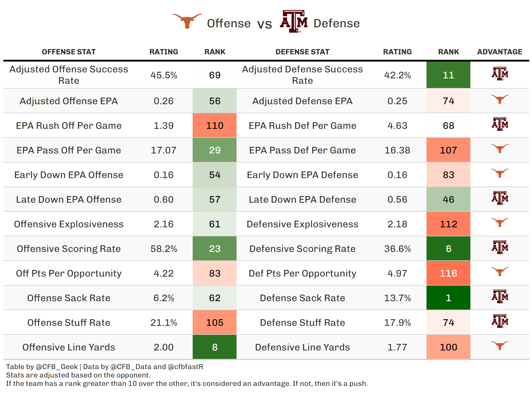The height and width of the screenshot is (394, 532).
Task: Click the Texas A&M logo in the title
Action: coord(294,21)
